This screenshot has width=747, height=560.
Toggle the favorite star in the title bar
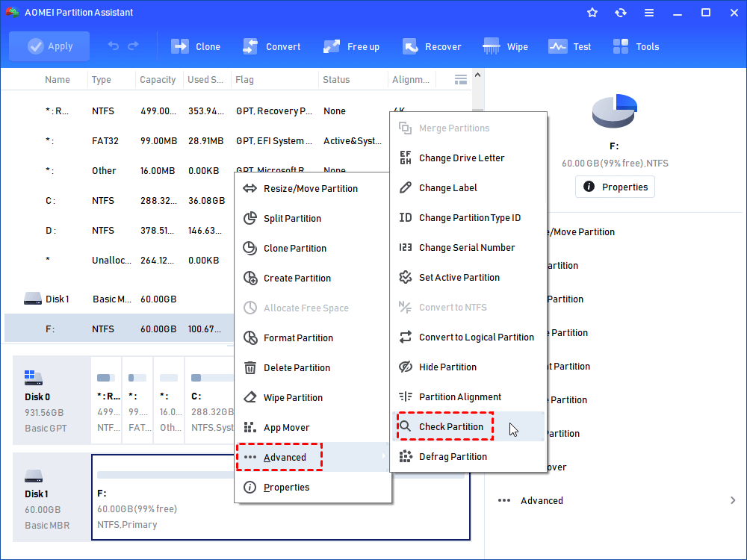point(592,12)
